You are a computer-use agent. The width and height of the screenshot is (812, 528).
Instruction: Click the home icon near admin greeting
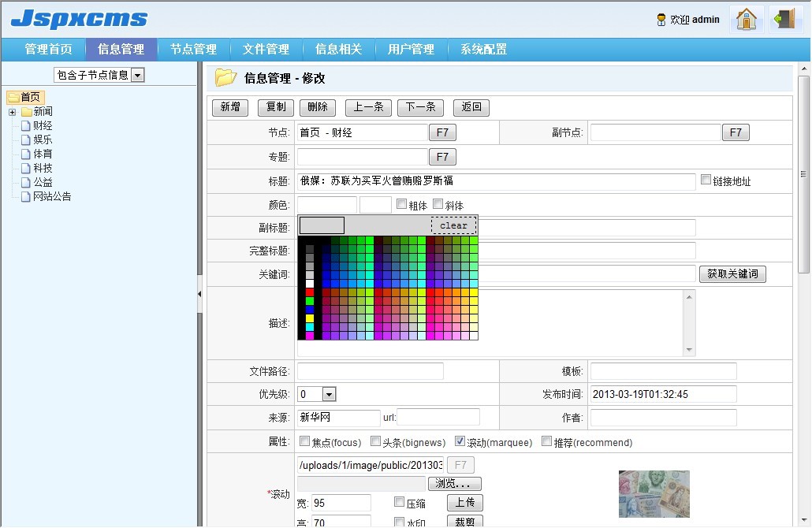click(x=746, y=18)
